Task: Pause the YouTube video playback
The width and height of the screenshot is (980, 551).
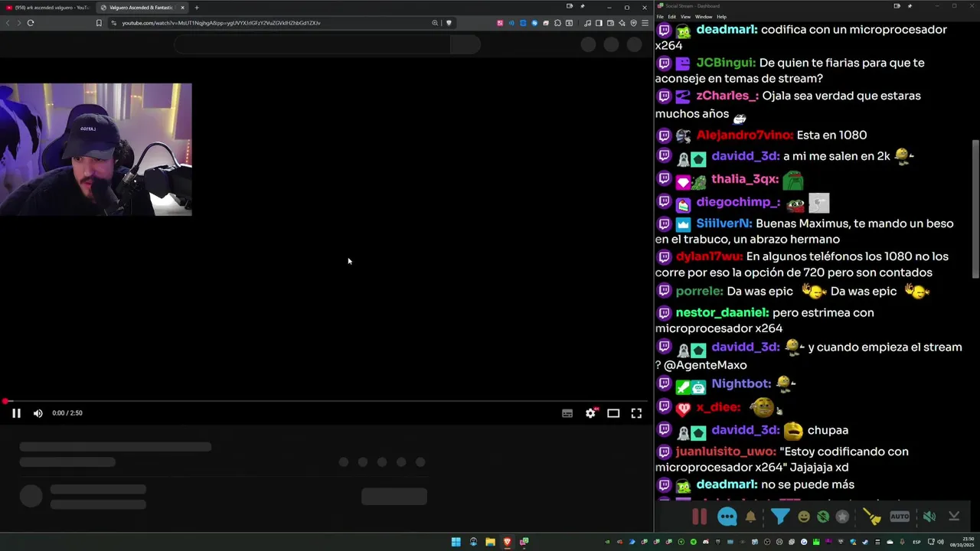Action: [16, 413]
